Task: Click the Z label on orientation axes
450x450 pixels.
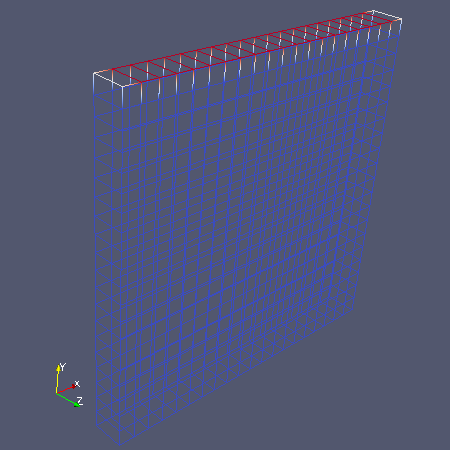Action: (80, 400)
